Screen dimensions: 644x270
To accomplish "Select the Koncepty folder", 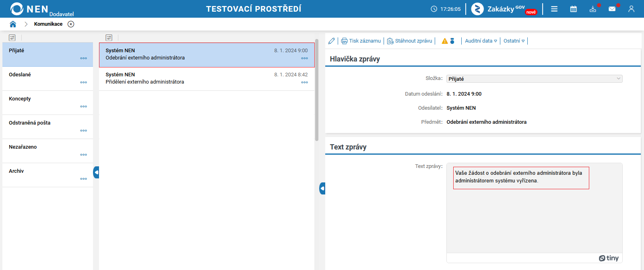I will [47, 103].
